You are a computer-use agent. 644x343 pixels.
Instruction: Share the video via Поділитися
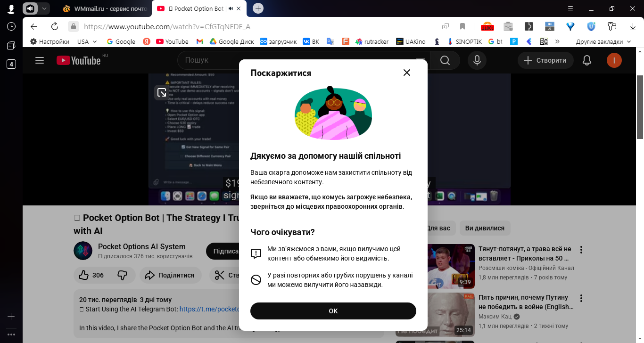point(170,275)
